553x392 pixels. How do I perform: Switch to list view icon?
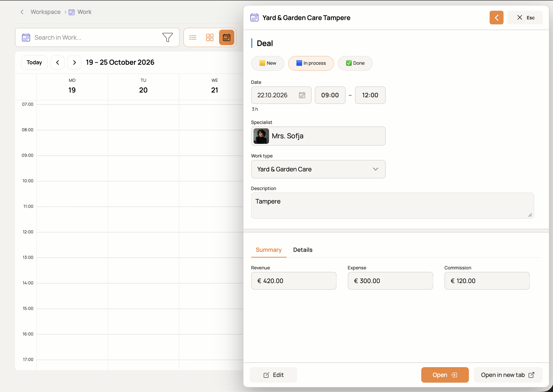(193, 37)
